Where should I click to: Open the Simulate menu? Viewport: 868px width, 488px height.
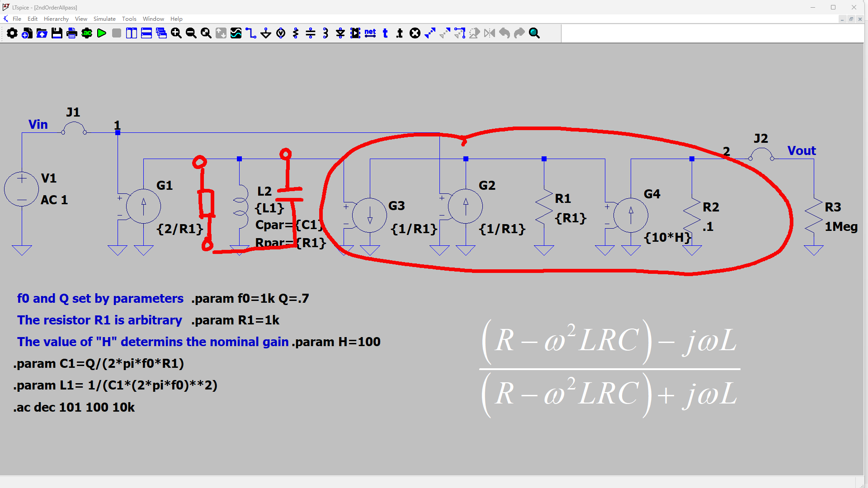[x=104, y=19]
